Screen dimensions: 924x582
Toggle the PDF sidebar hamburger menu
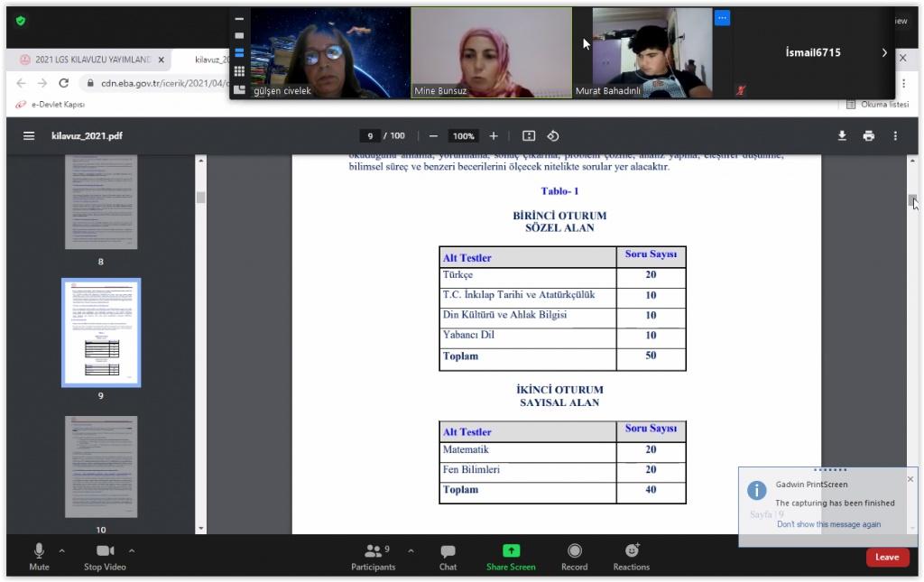click(x=29, y=136)
